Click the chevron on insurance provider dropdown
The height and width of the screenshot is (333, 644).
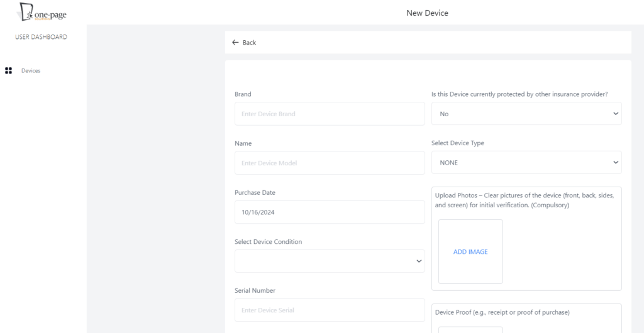[614, 114]
